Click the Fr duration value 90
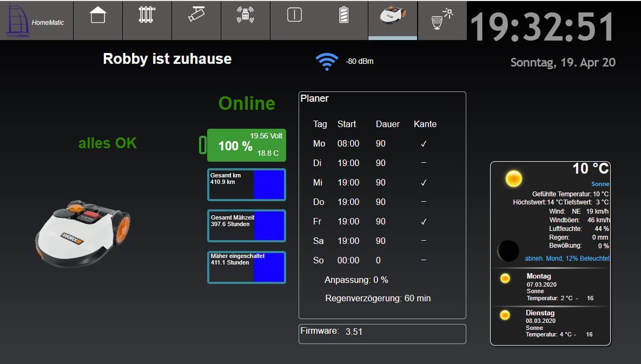This screenshot has height=364, width=641. pos(381,221)
